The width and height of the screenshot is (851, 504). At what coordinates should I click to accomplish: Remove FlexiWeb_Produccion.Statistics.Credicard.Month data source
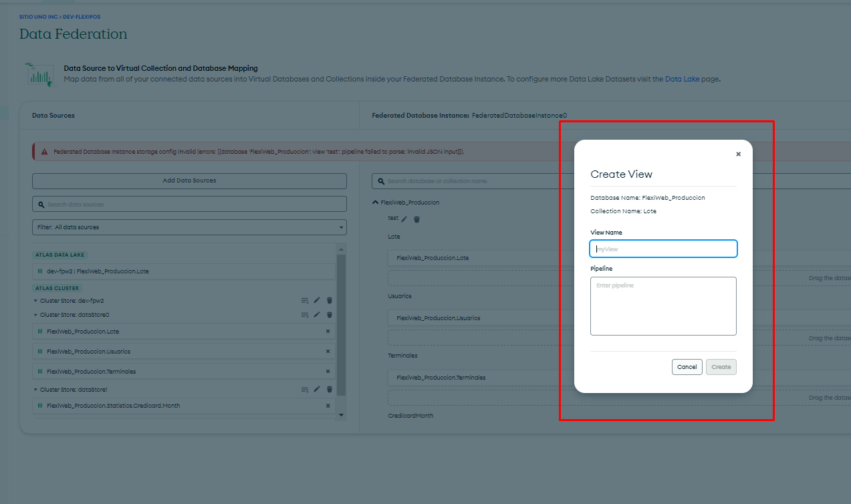(x=328, y=406)
